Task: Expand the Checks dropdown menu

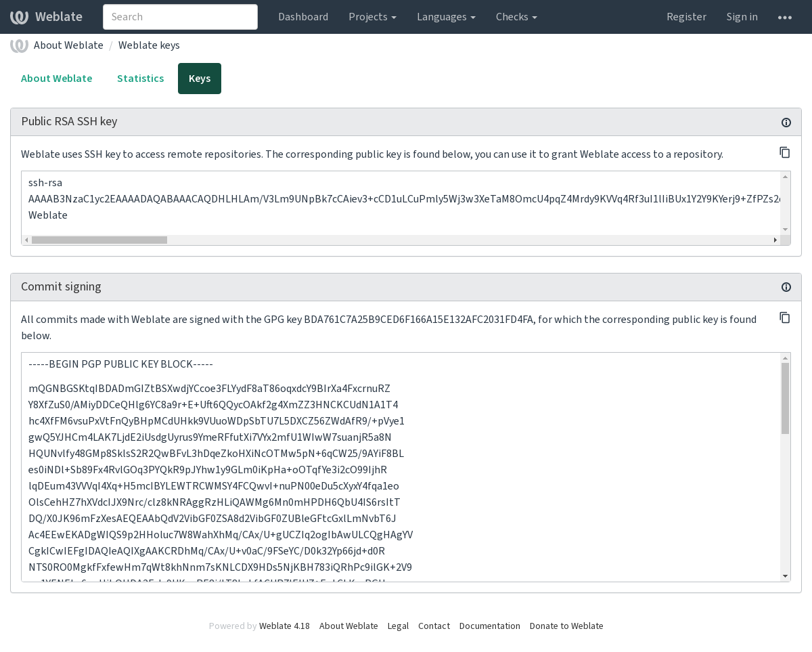Action: point(516,17)
